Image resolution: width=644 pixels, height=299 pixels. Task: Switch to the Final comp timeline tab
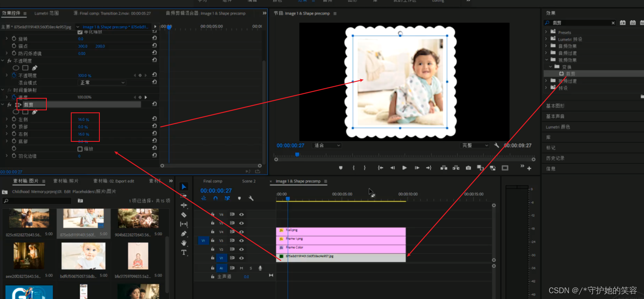click(x=213, y=181)
